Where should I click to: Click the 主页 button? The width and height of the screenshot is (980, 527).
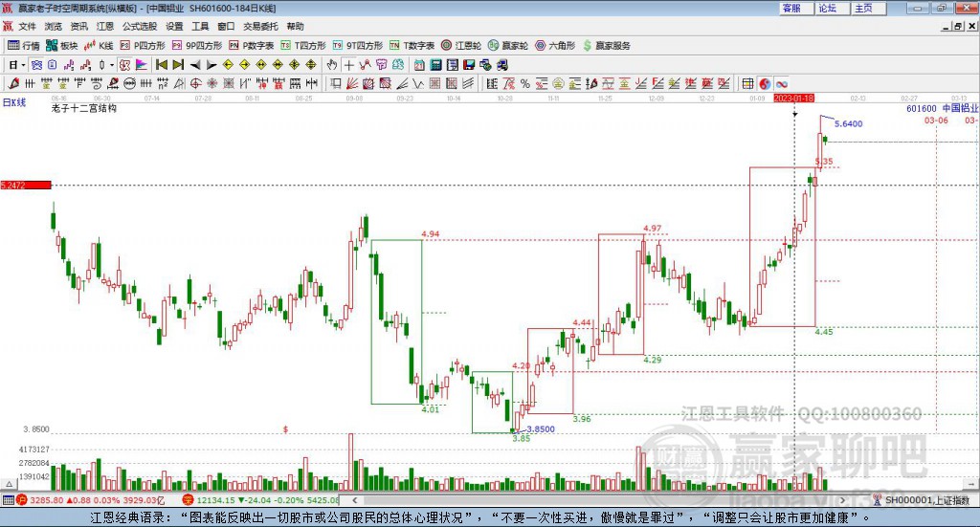point(868,8)
